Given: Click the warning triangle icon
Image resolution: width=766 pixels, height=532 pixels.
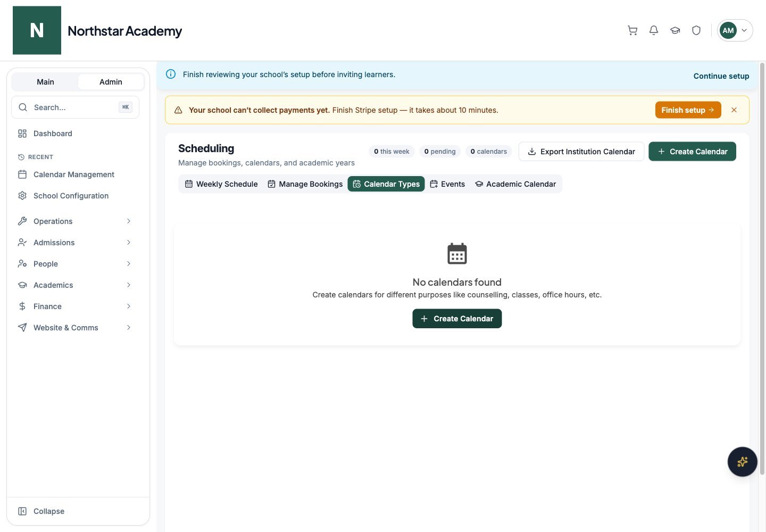Looking at the screenshot, I should (x=178, y=110).
